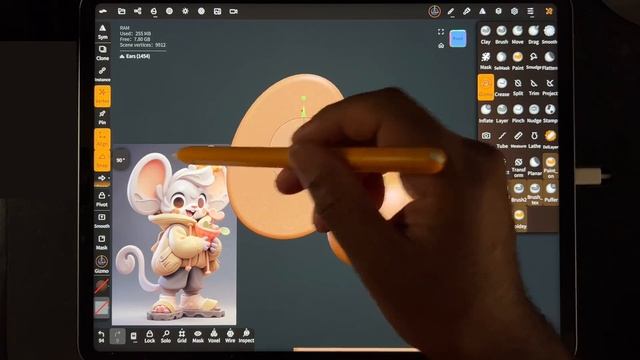Tap the Instance button
Viewport: 640px width, 360px height.
[102, 74]
